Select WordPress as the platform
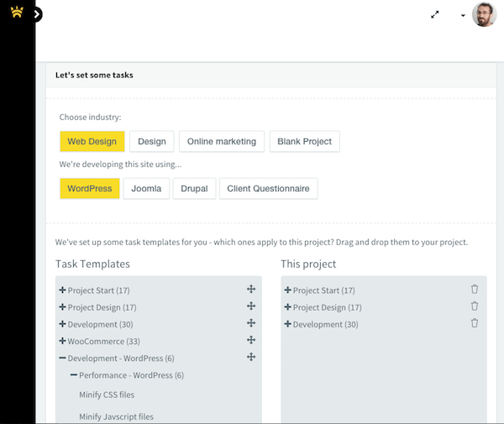This screenshot has width=504, height=424. pos(90,189)
